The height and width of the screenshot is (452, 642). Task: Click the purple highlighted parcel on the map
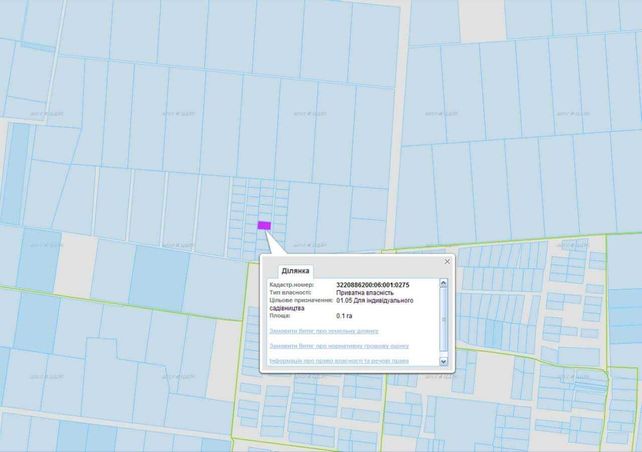[x=264, y=226]
